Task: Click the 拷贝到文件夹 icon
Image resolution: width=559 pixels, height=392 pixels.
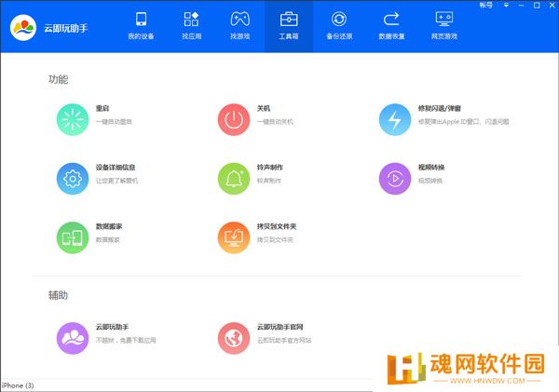Action: pyautogui.click(x=234, y=237)
